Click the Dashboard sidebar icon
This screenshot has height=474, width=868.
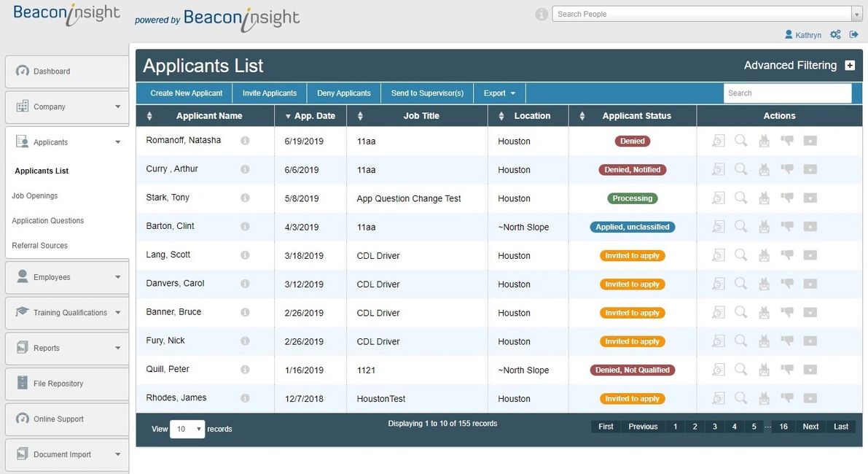tap(24, 71)
